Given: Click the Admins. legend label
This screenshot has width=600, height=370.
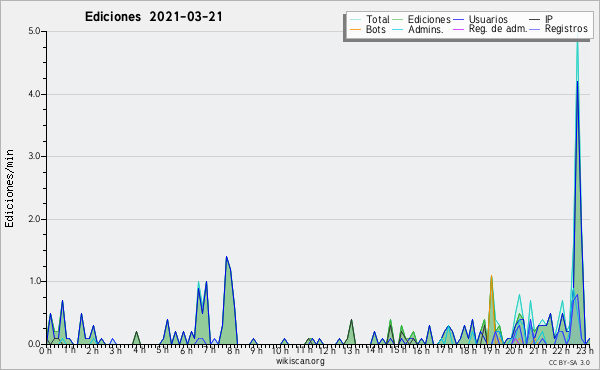Looking at the screenshot, I should pyautogui.click(x=426, y=29).
